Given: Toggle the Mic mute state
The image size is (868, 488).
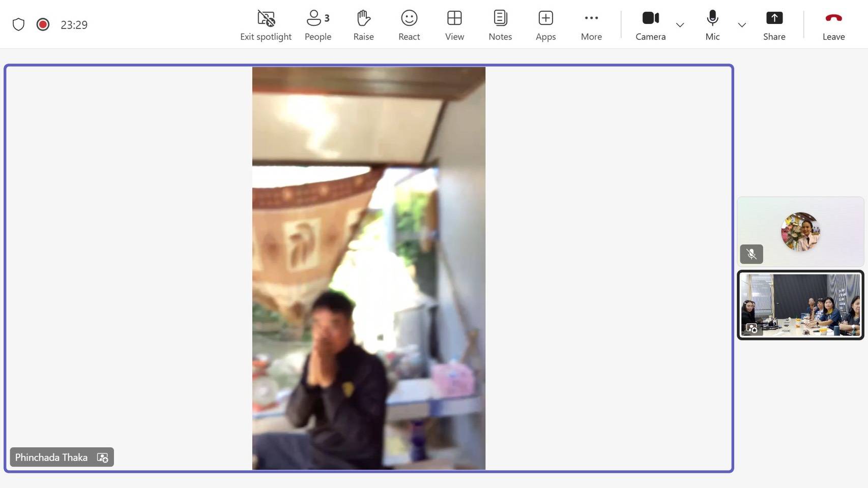Looking at the screenshot, I should [712, 25].
